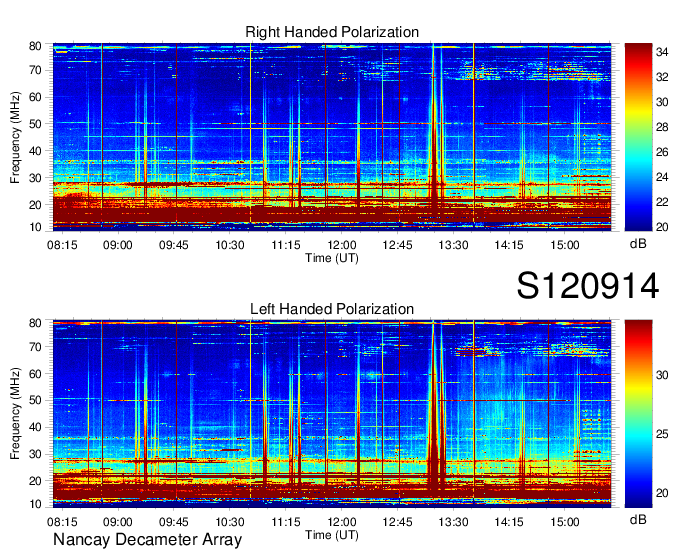Screen dimensions: 680x552
Task: Click Time (UT) label under Left Handed plot
Action: tap(332, 535)
